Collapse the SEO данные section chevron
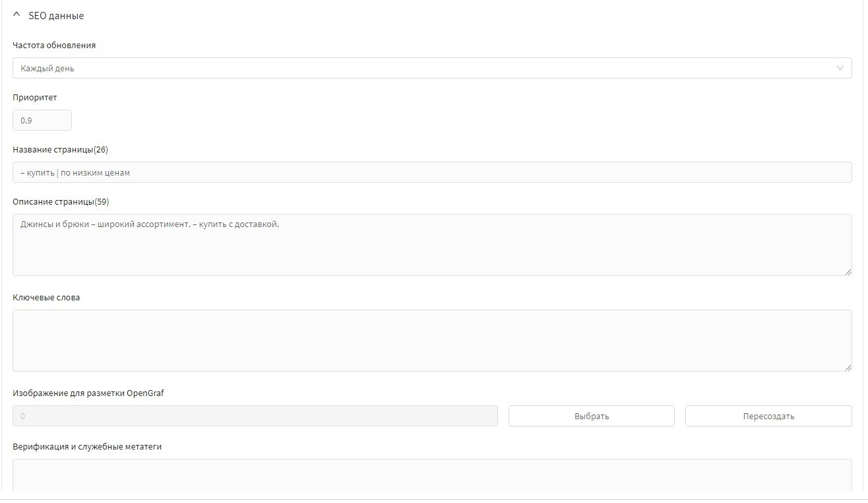 17,15
